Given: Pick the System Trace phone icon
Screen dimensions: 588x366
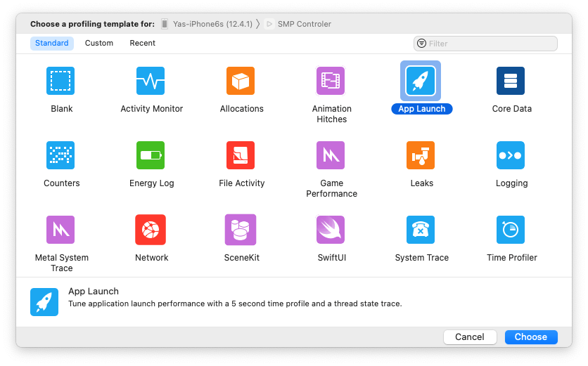Looking at the screenshot, I should [421, 230].
